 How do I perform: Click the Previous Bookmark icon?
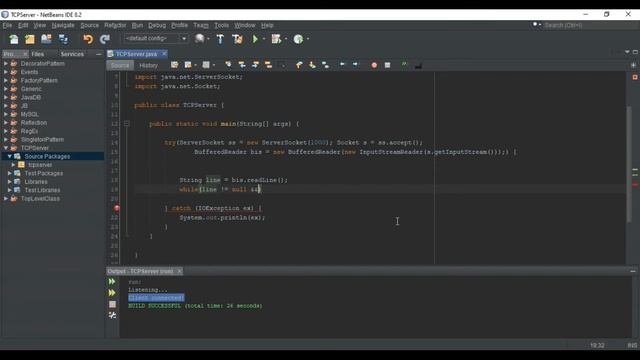[299, 65]
